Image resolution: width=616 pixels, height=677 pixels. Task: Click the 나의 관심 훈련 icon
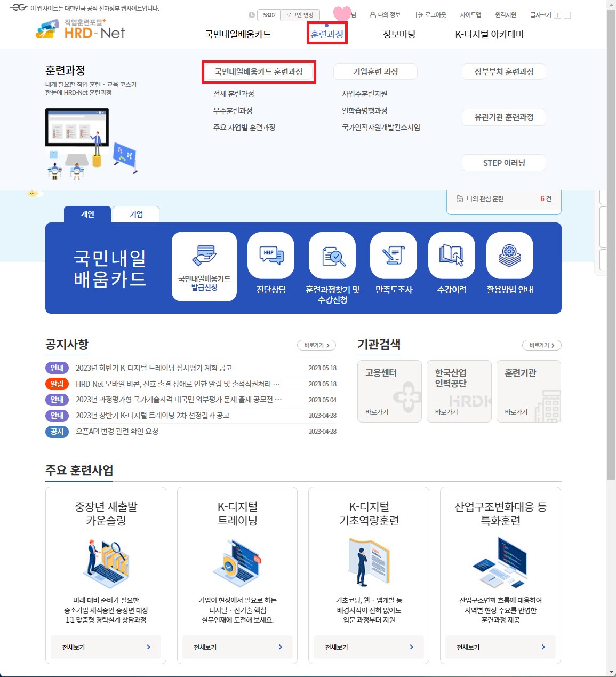pyautogui.click(x=460, y=199)
